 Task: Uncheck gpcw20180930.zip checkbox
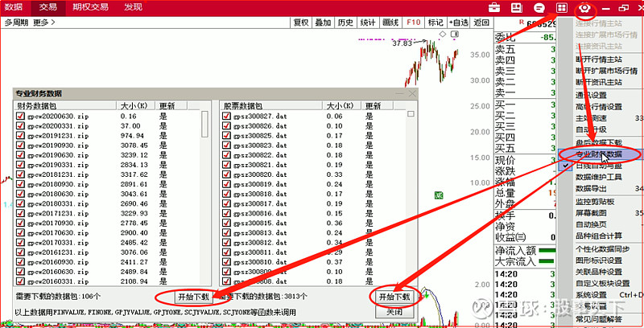pyautogui.click(x=20, y=184)
